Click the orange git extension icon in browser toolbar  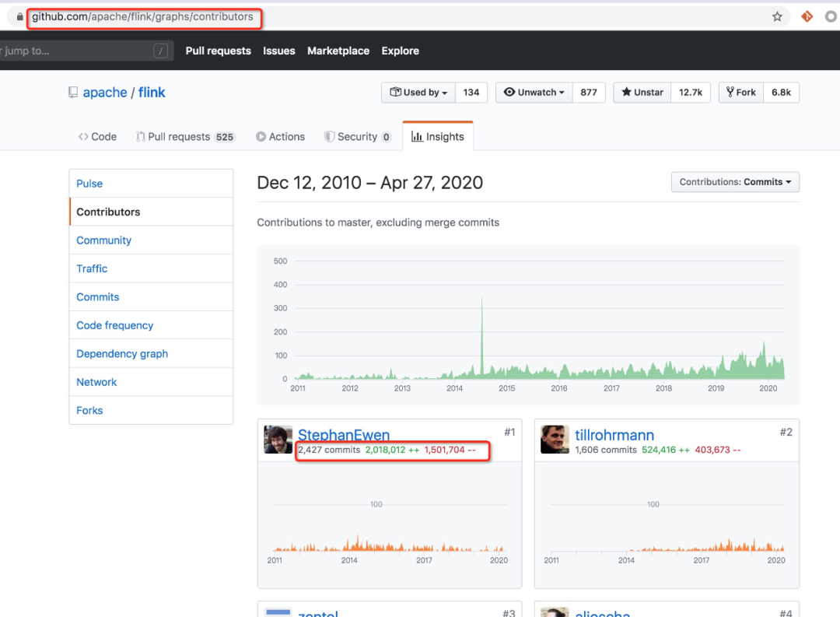(807, 16)
